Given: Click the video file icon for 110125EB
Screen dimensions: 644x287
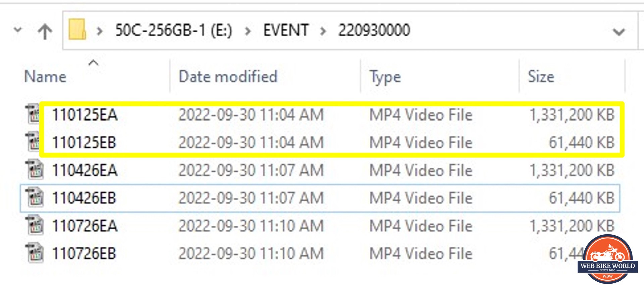Looking at the screenshot, I should click(x=34, y=142).
